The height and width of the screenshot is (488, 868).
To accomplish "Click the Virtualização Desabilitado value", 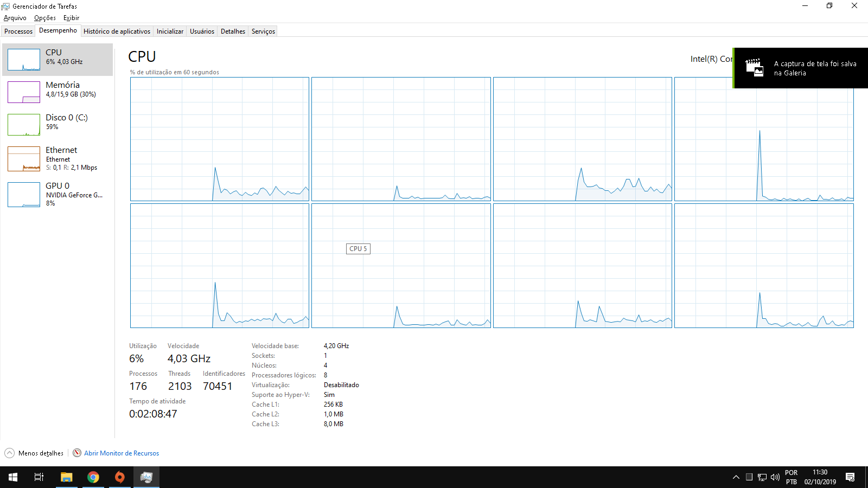I will 341,385.
